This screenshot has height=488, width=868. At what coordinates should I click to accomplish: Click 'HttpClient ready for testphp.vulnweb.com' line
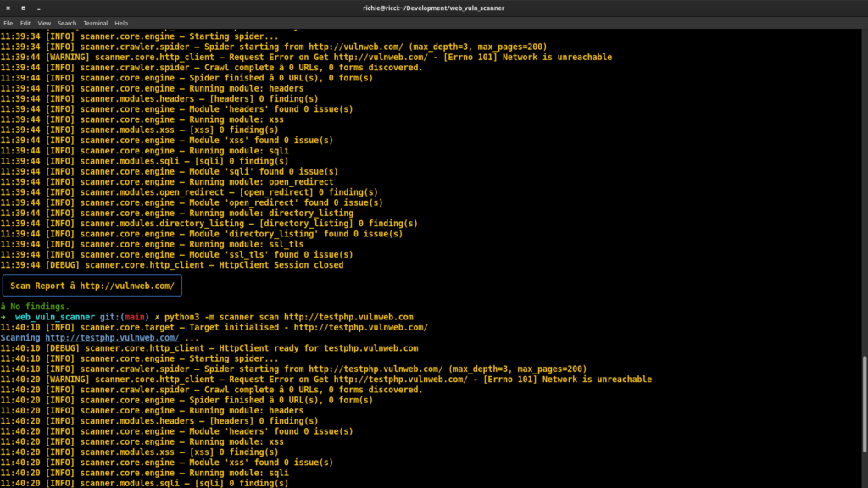(x=209, y=348)
